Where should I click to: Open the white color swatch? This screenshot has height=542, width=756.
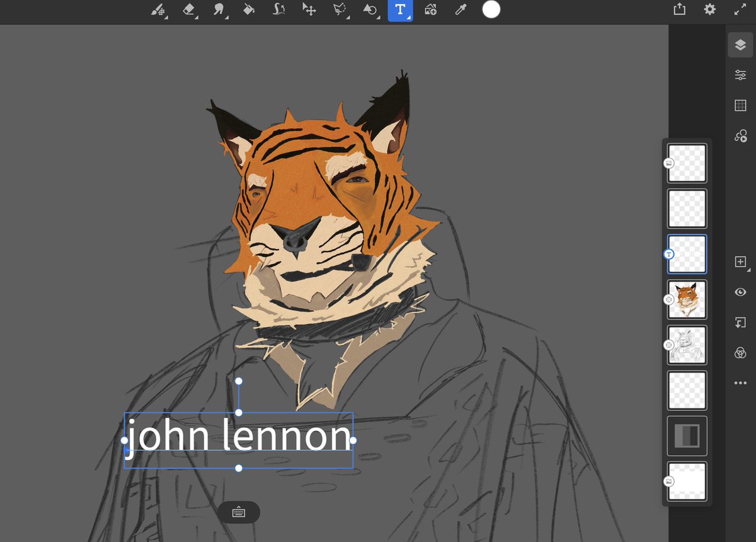pos(491,9)
